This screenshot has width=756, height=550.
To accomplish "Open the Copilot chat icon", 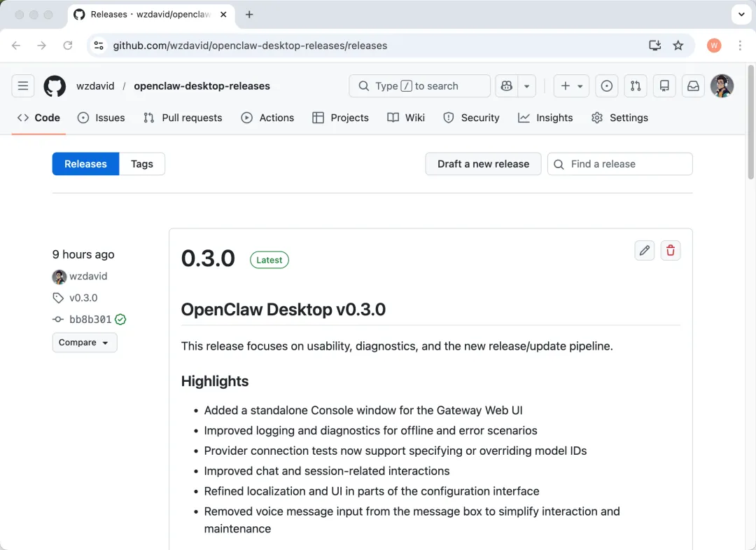I will click(x=506, y=86).
